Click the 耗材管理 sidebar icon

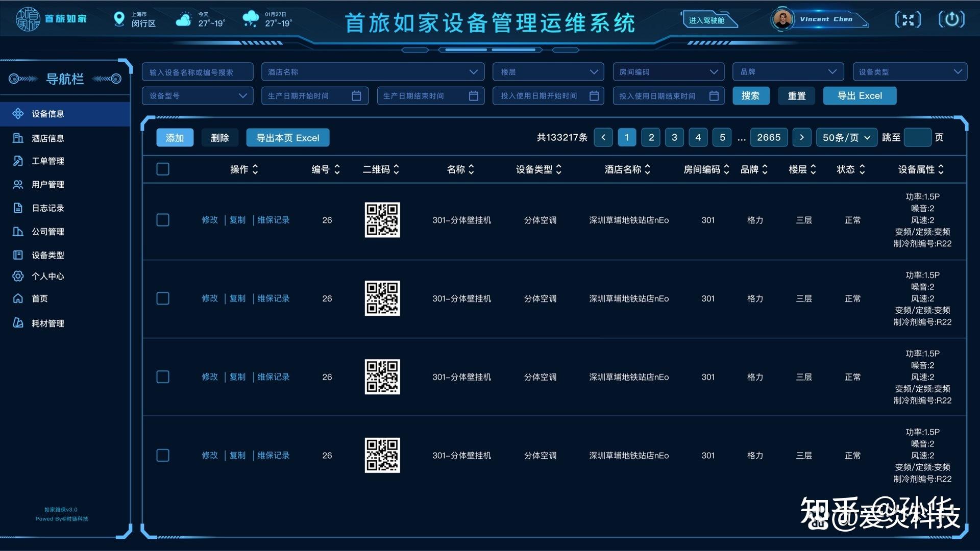(x=18, y=323)
